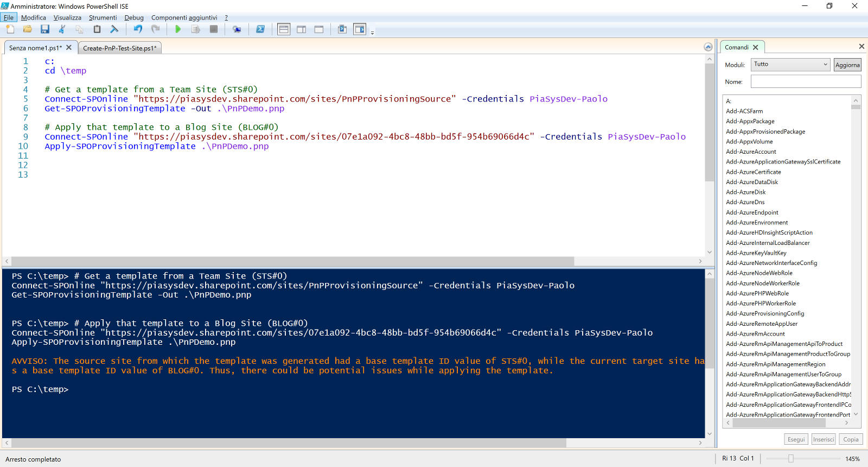The height and width of the screenshot is (467, 868).
Task: Show script pane on top layout icon
Action: coord(284,29)
